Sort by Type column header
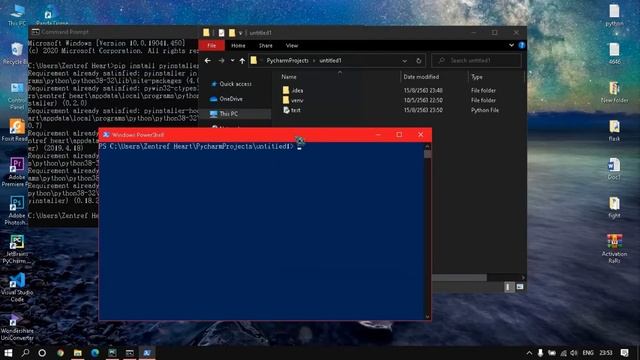The image size is (640, 360). 477,77
